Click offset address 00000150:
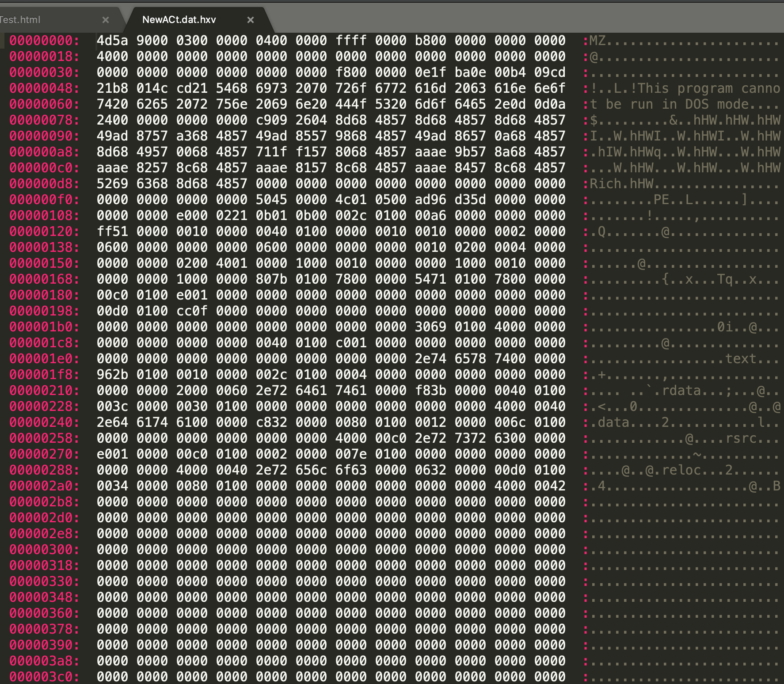Screen dimensions: 784x684 pos(44,263)
